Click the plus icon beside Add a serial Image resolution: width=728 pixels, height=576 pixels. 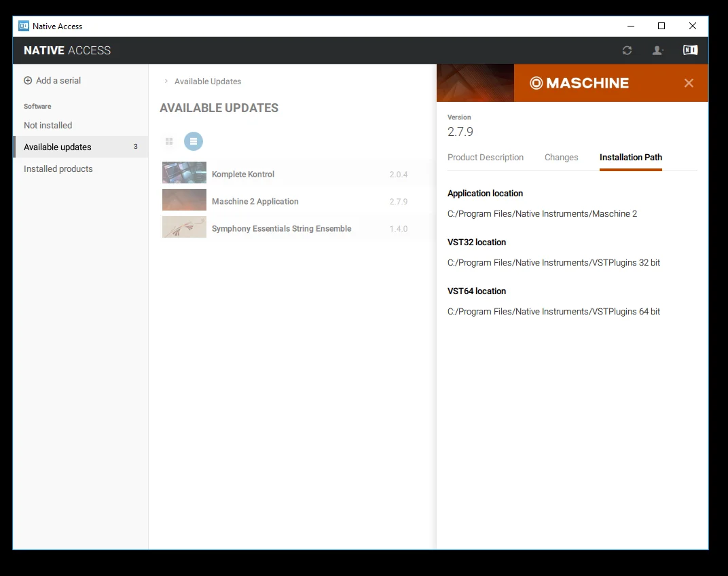(28, 80)
